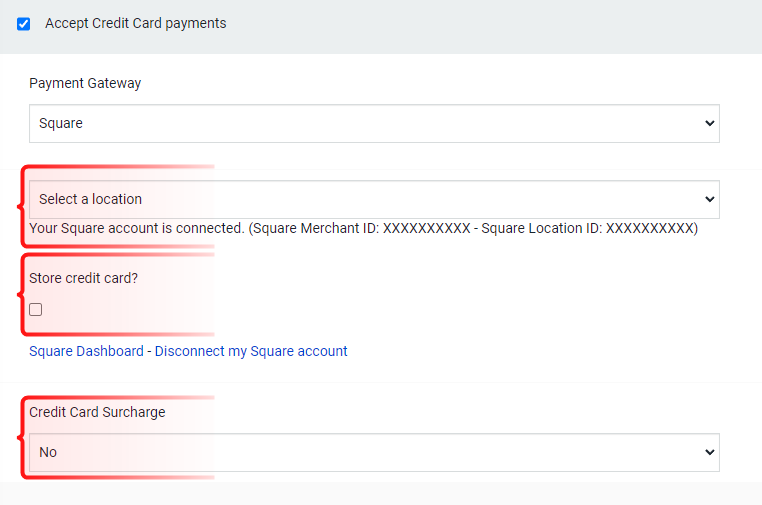Click Disconnect my Square account link
The width and height of the screenshot is (762, 505).
coord(251,351)
